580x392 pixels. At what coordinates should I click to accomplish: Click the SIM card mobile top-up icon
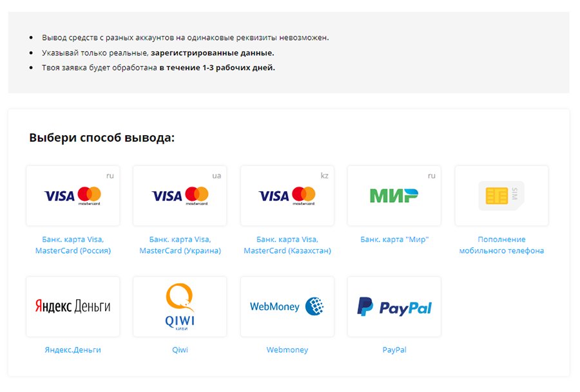(501, 196)
